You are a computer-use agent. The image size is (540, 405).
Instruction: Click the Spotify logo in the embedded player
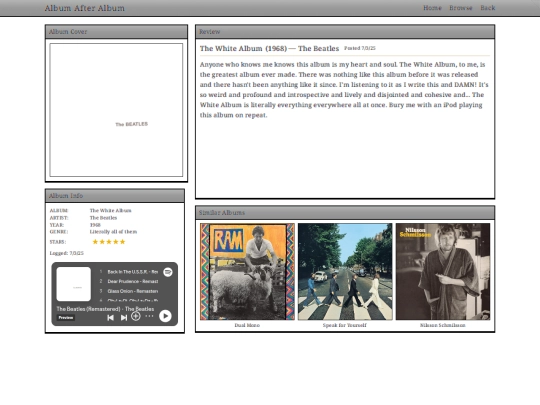click(x=168, y=272)
